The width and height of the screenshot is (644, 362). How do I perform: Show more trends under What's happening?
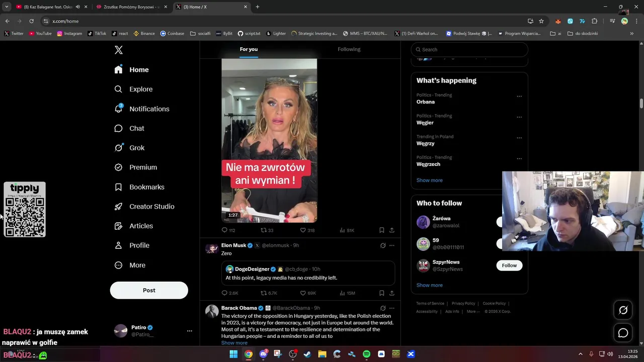pos(430,180)
